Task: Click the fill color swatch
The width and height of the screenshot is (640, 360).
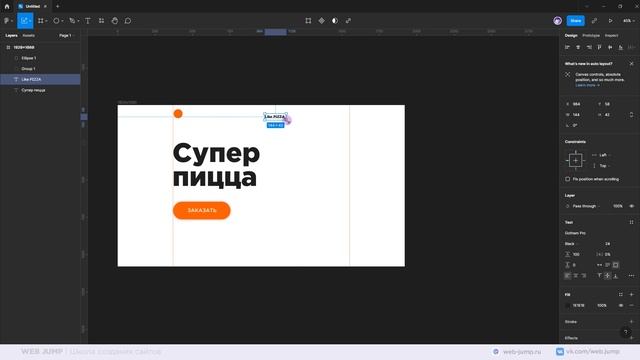Action: point(568,305)
